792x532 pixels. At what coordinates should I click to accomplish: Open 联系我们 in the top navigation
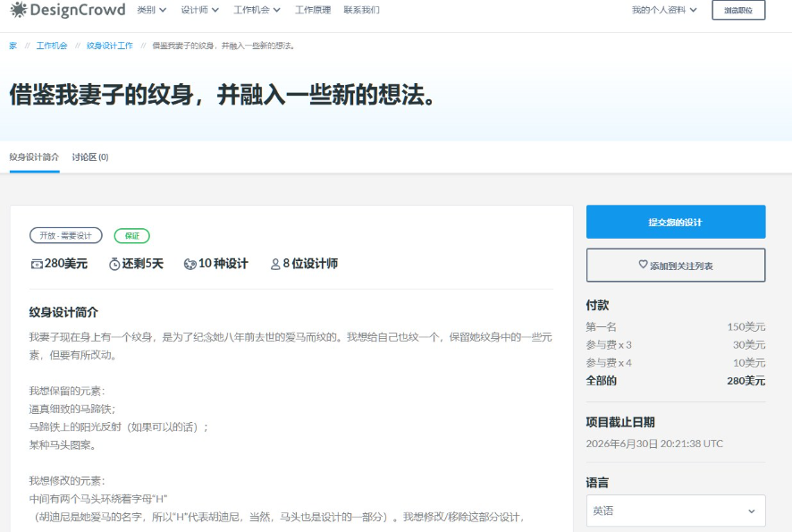(x=361, y=10)
